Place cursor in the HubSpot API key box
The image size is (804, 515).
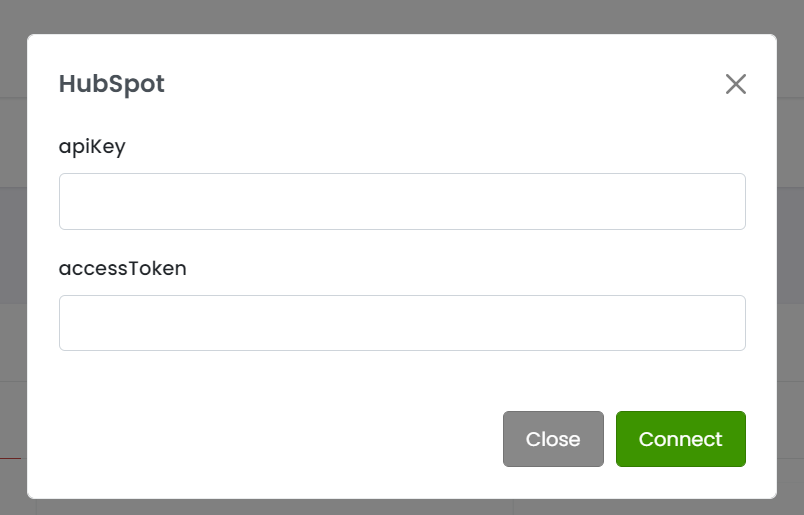[402, 201]
